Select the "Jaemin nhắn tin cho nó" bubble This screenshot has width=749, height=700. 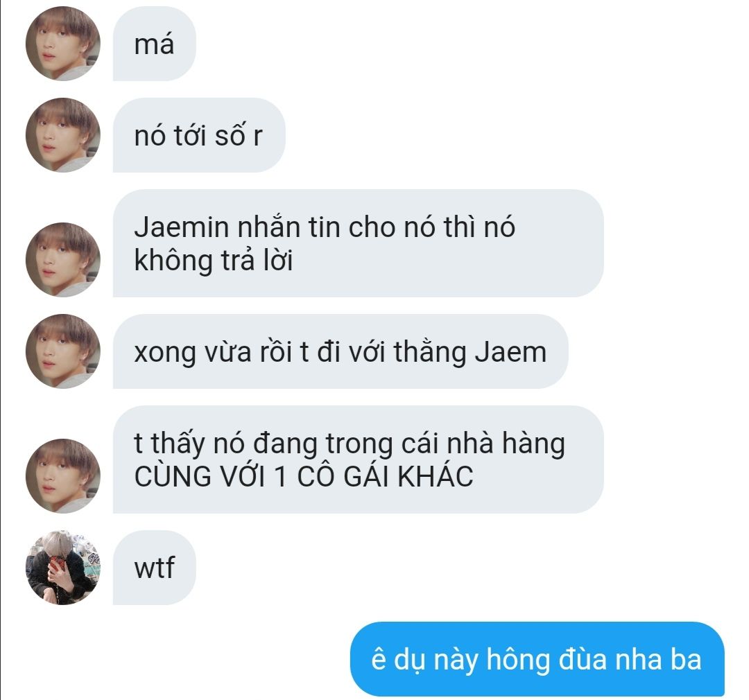tap(359, 243)
